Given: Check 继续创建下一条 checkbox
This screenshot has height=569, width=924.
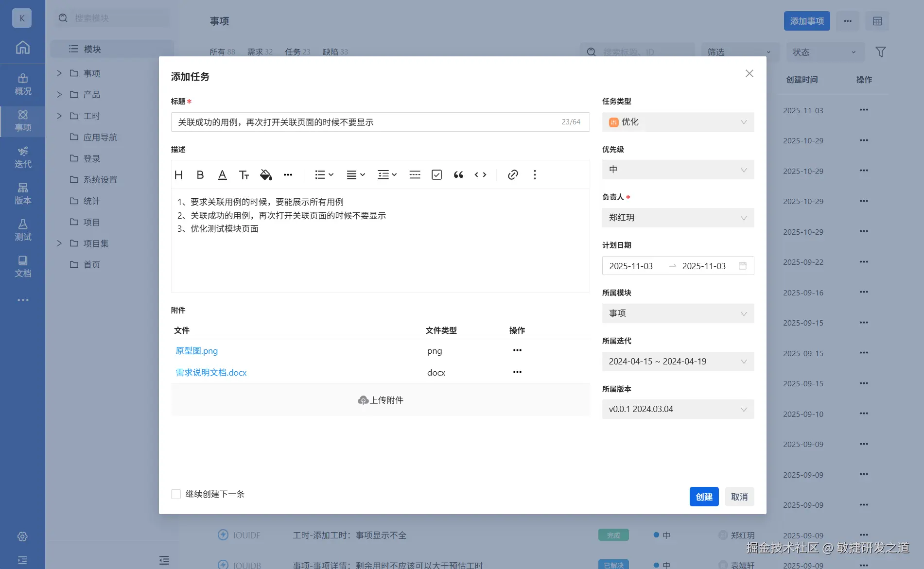Looking at the screenshot, I should click(x=176, y=494).
